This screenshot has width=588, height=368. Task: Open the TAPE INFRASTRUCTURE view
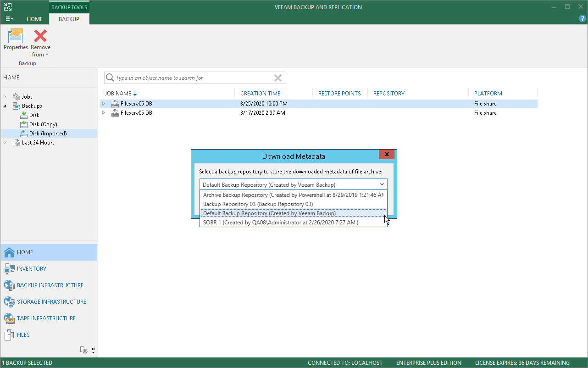pos(46,318)
